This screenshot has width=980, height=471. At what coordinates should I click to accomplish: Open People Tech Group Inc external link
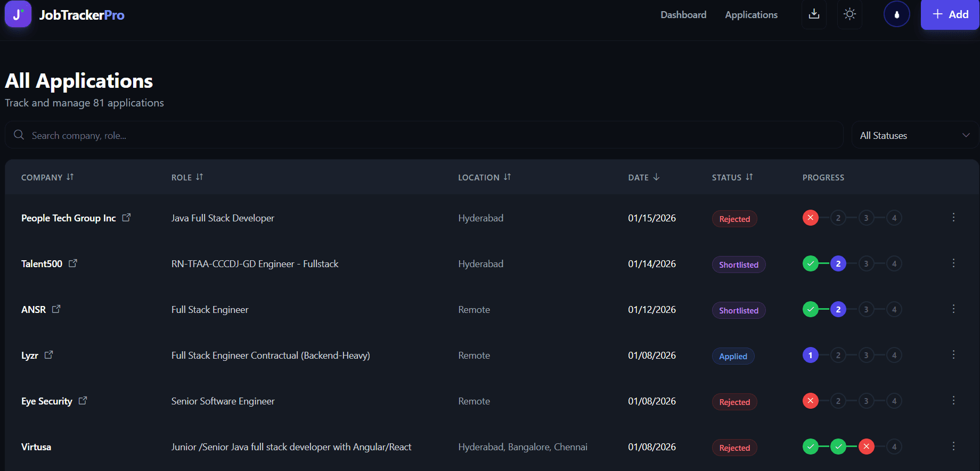(126, 218)
